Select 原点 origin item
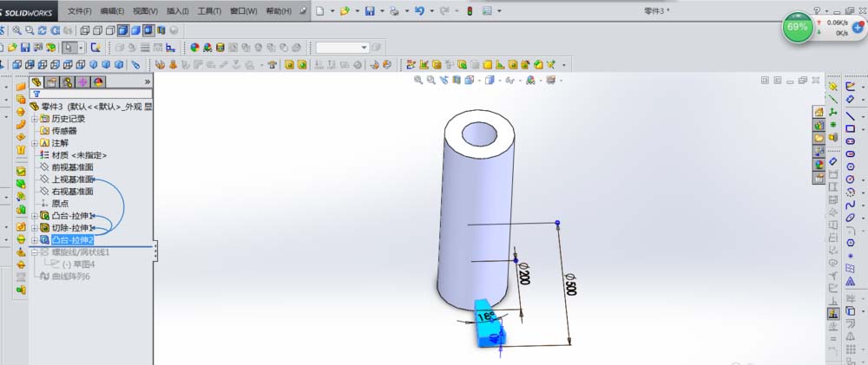868x365 pixels. click(61, 204)
